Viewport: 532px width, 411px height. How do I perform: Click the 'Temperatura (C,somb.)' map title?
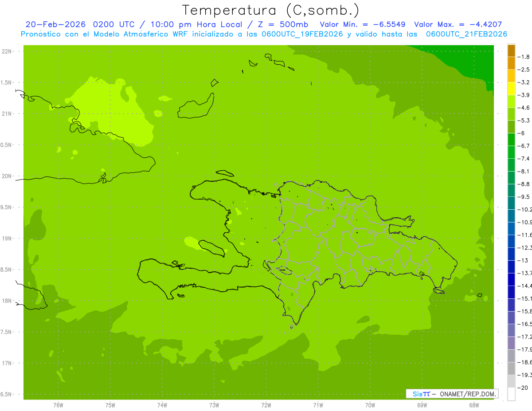coord(270,10)
